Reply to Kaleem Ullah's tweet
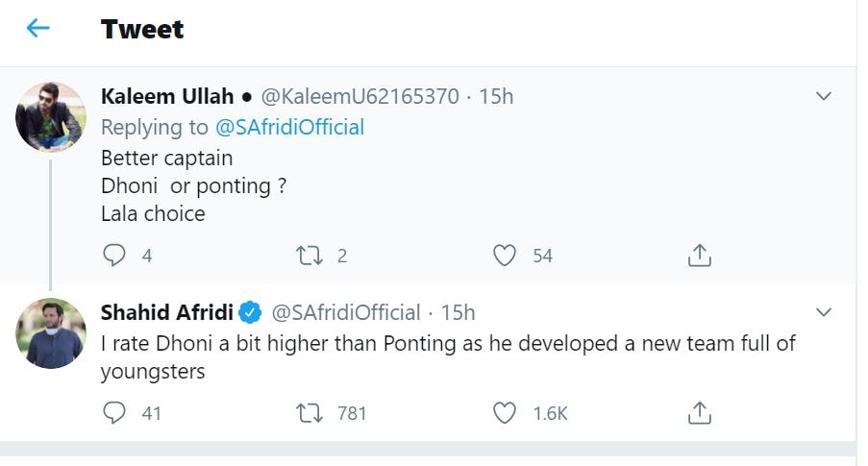The image size is (868, 466). coord(114,256)
